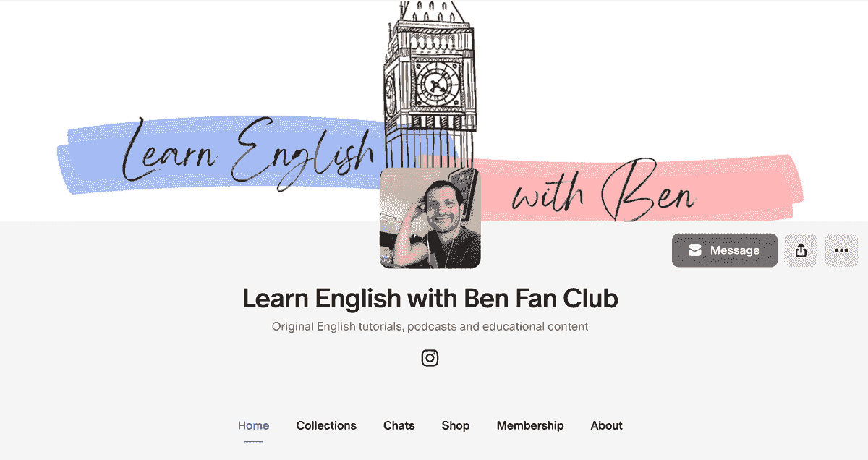Image resolution: width=868 pixels, height=460 pixels.
Task: Open the three-dot more options menu
Action: point(841,250)
